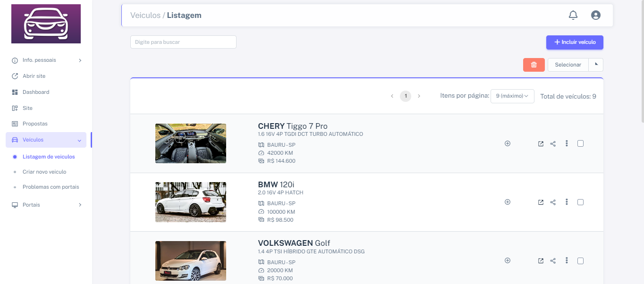Viewport: 644px width, 284px height.
Task: Go to the next page with right arrow
Action: tap(419, 96)
